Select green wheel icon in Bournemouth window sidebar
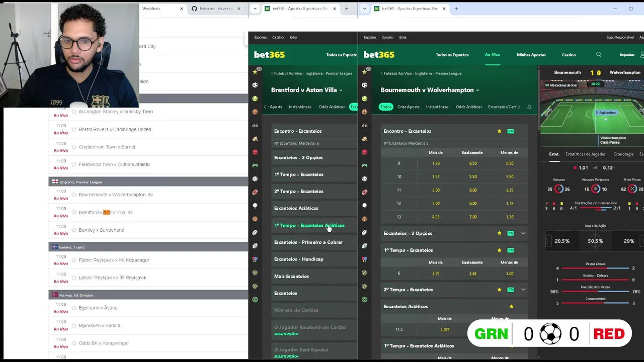Screen dimensions: 644x362 [364, 299]
